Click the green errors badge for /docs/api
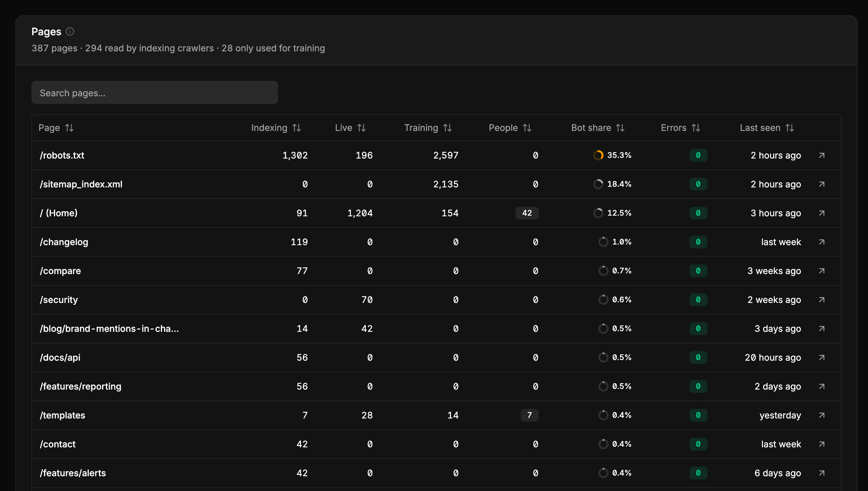Image resolution: width=868 pixels, height=491 pixels. tap(699, 357)
